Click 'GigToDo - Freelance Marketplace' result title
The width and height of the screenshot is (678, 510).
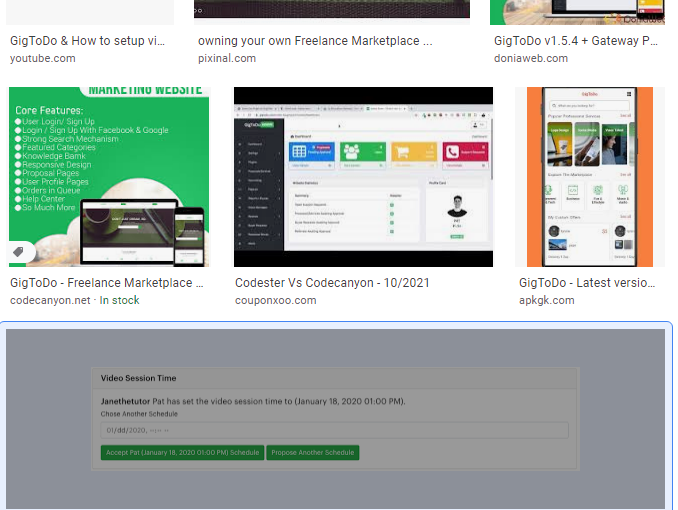(107, 283)
